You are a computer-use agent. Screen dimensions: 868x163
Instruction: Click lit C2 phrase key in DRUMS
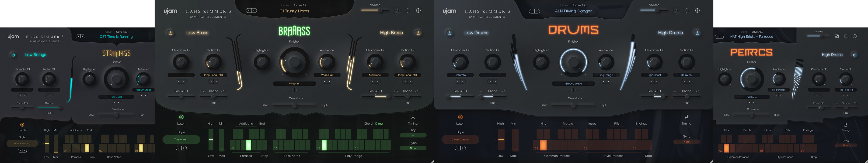(x=543, y=145)
